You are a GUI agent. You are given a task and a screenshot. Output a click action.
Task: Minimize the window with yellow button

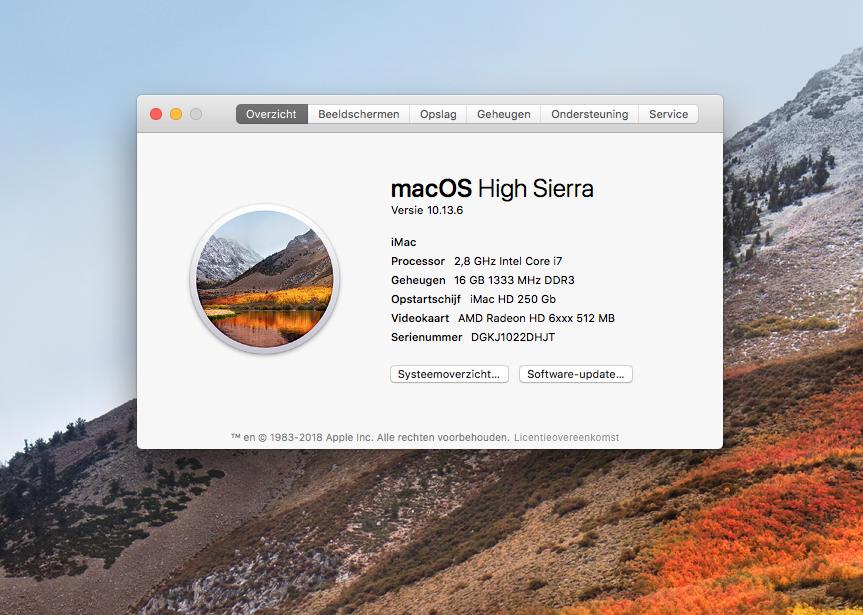(x=176, y=114)
